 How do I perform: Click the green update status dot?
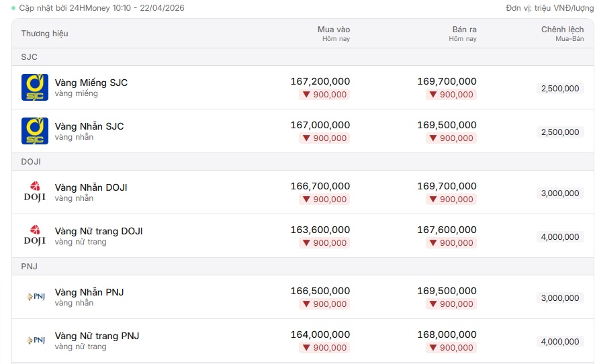pyautogui.click(x=13, y=8)
